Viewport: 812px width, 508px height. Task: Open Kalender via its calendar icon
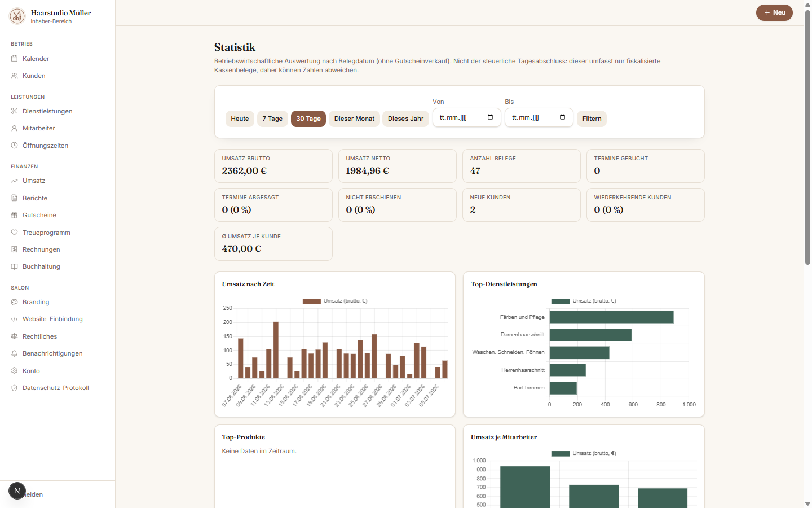[x=15, y=59]
